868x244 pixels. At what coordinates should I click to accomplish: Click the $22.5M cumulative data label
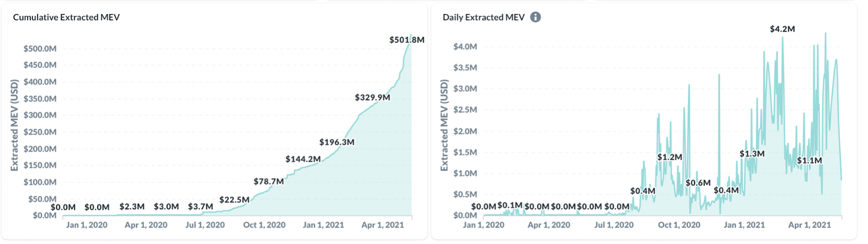(x=234, y=199)
